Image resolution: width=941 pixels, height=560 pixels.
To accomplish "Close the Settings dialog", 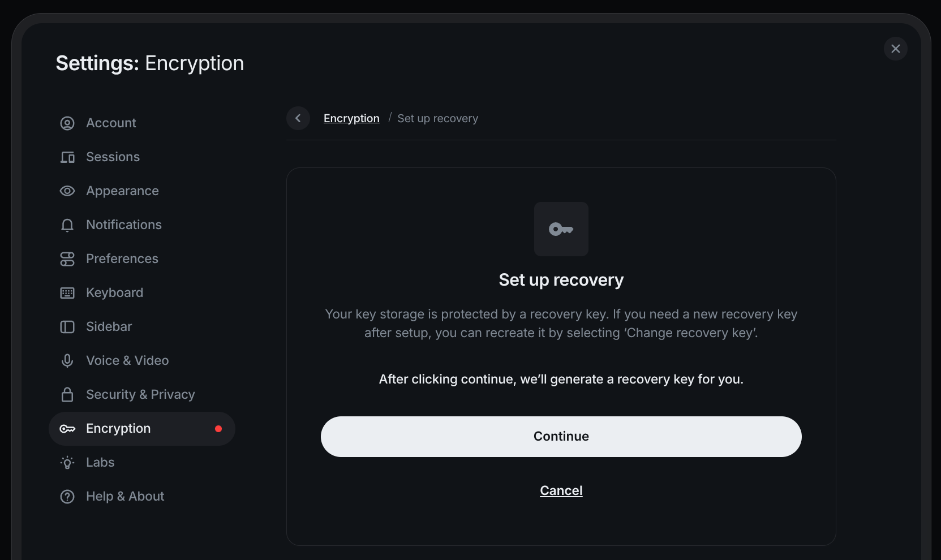I will [x=895, y=49].
